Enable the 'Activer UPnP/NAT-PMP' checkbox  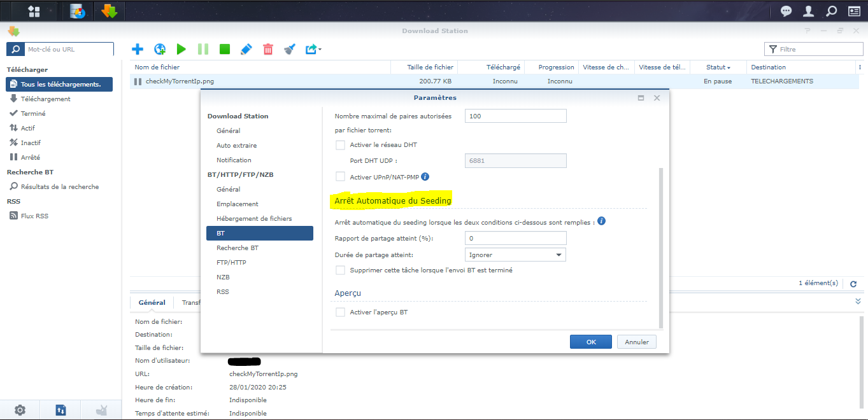(x=340, y=177)
